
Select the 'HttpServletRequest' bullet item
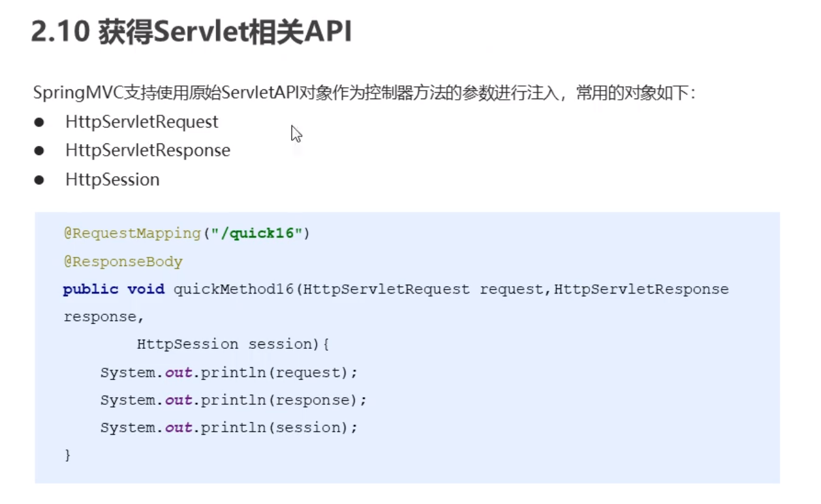click(x=142, y=122)
